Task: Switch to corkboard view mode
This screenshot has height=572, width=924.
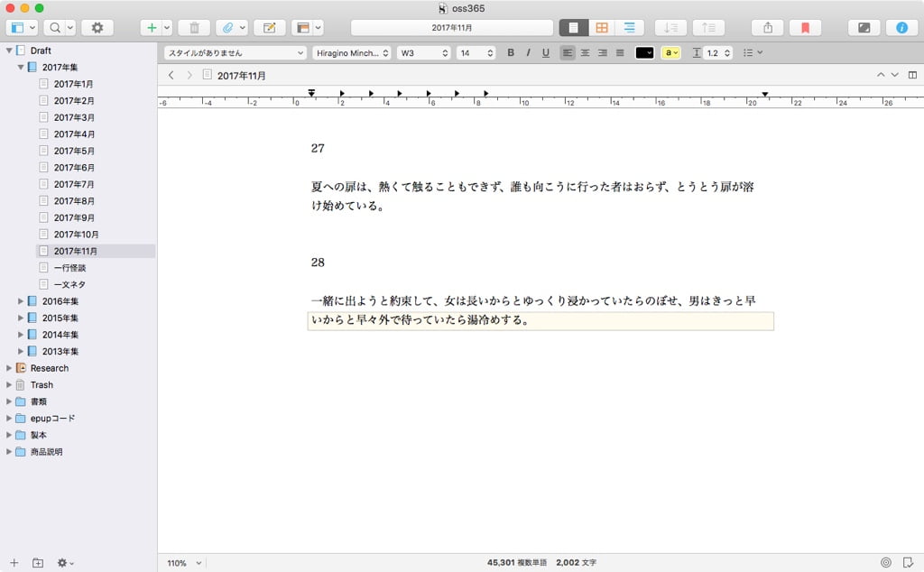Action: (x=601, y=28)
